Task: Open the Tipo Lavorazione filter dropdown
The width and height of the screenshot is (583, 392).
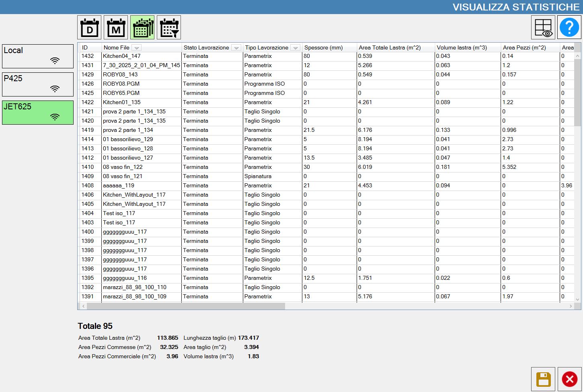Action: (x=296, y=48)
